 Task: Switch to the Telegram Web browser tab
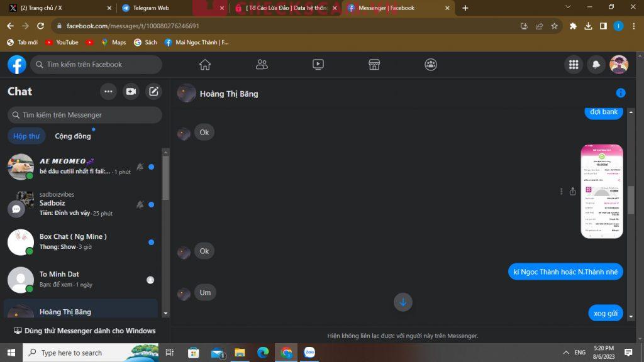pos(172,8)
